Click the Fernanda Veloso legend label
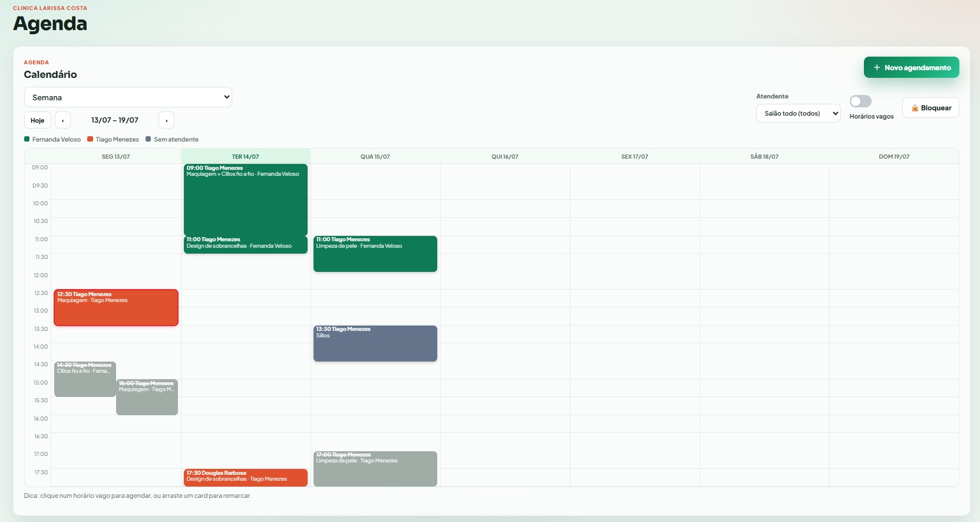Image resolution: width=980 pixels, height=522 pixels. pyautogui.click(x=57, y=139)
